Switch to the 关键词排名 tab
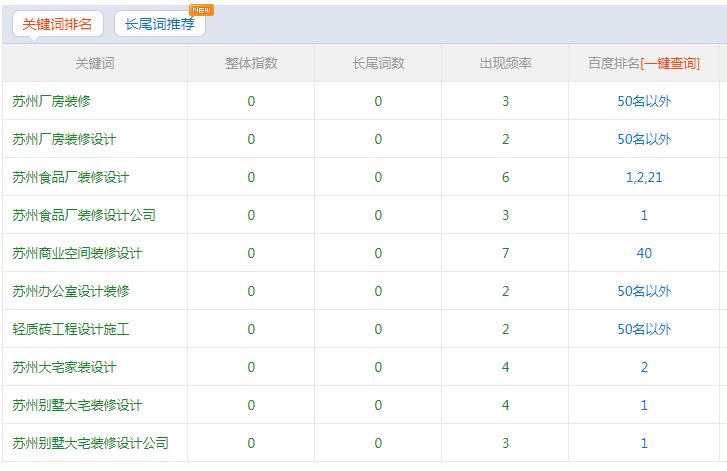This screenshot has height=471, width=727. tap(57, 24)
